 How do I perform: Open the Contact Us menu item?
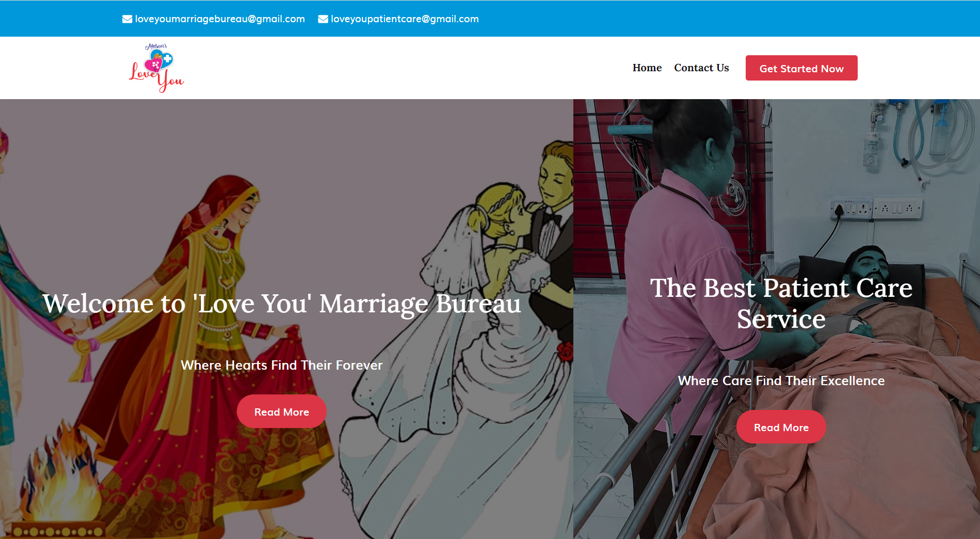coord(701,68)
